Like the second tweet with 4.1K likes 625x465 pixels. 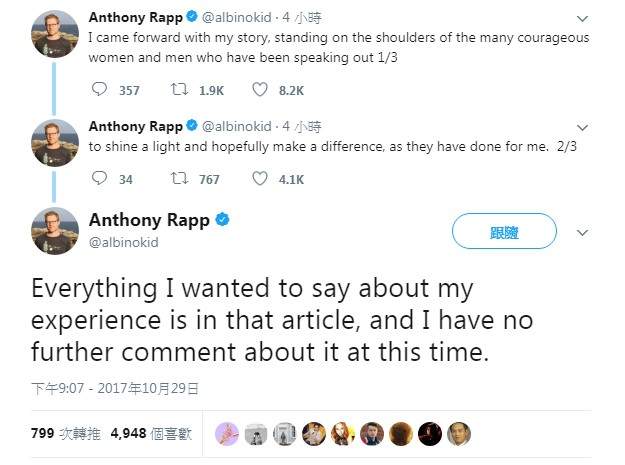[x=260, y=179]
